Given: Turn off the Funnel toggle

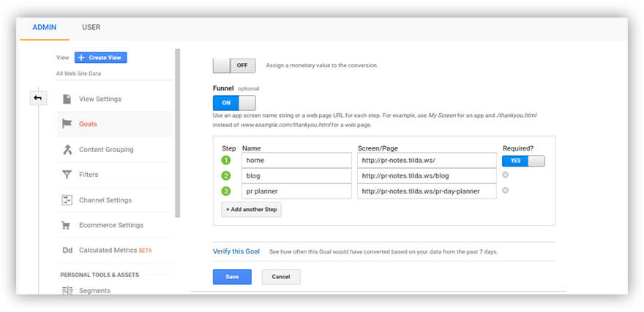Looking at the screenshot, I should (234, 103).
